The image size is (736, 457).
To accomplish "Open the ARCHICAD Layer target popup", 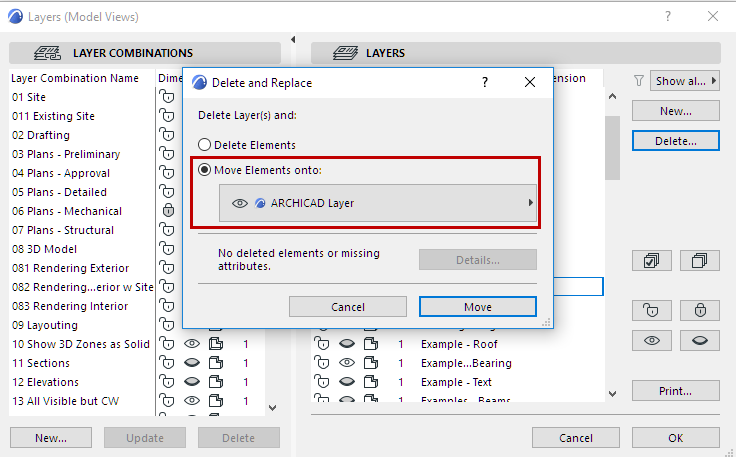I will [378, 203].
